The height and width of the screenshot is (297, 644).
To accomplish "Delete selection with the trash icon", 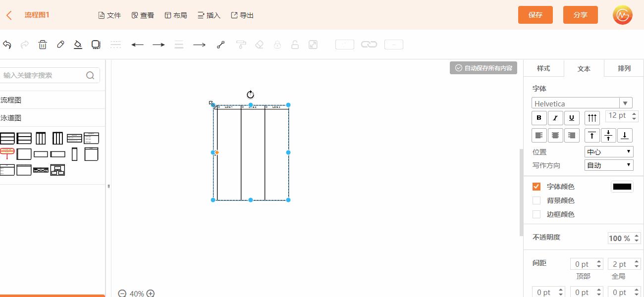I will 43,45.
